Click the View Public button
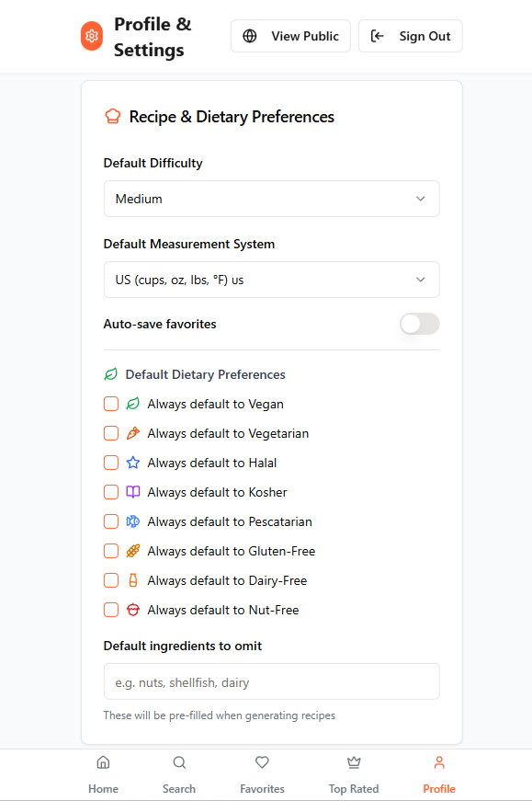Image resolution: width=532 pixels, height=801 pixels. [290, 36]
